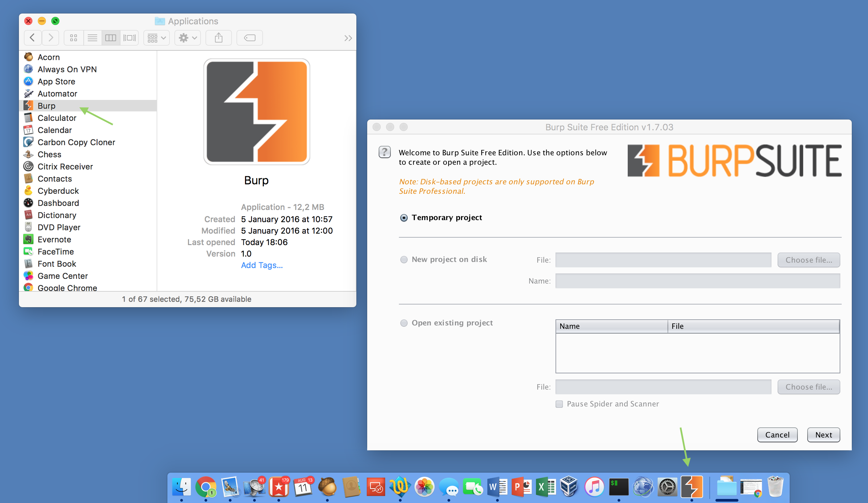Select Font Book in Applications list
Screen dimensions: 868x503
point(88,264)
